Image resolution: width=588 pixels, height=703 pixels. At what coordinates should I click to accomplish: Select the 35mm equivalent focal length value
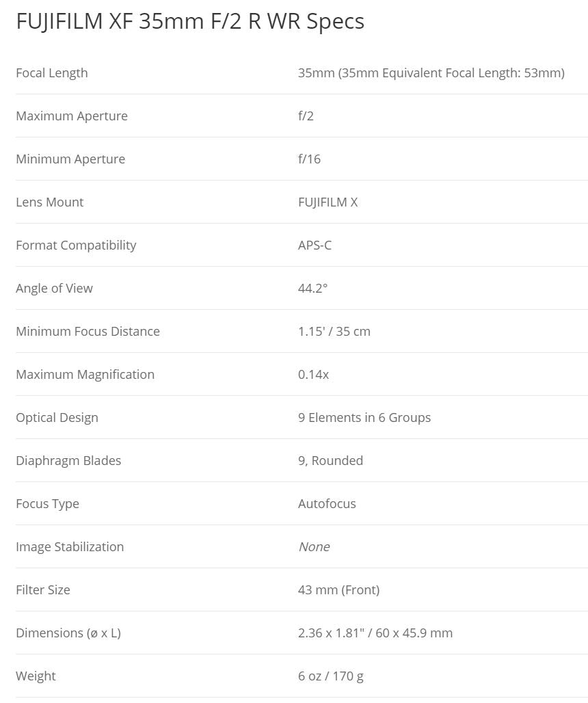click(x=431, y=73)
